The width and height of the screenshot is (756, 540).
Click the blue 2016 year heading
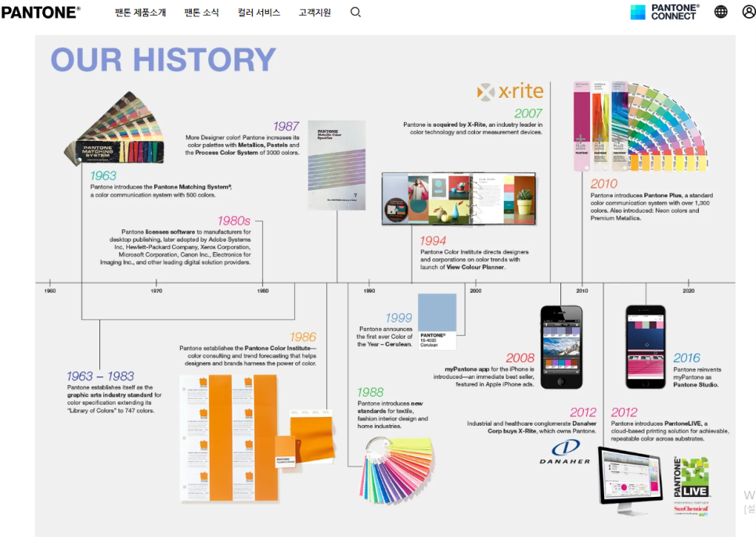pyautogui.click(x=686, y=358)
